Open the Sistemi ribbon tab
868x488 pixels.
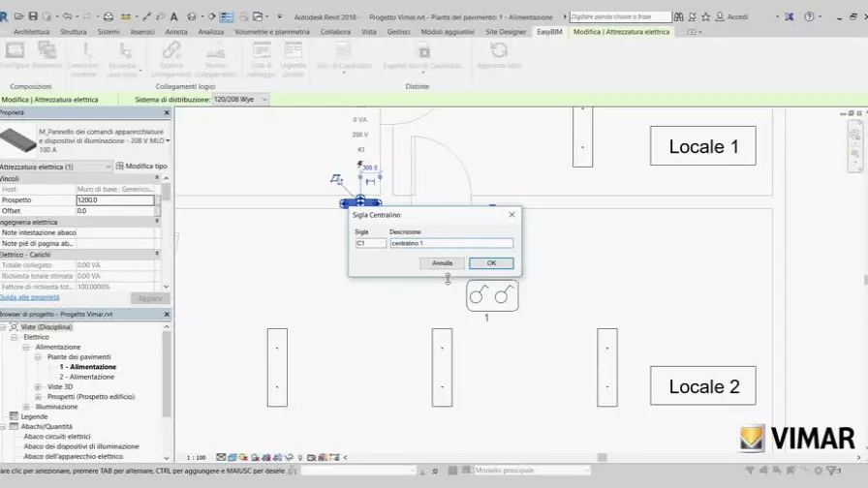point(108,32)
